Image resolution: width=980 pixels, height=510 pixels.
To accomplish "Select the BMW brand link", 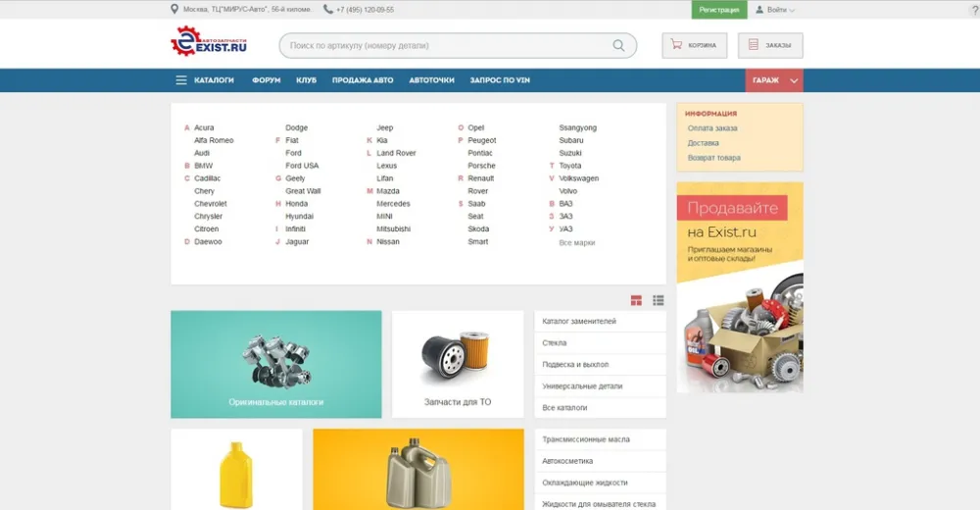I will pyautogui.click(x=203, y=166).
